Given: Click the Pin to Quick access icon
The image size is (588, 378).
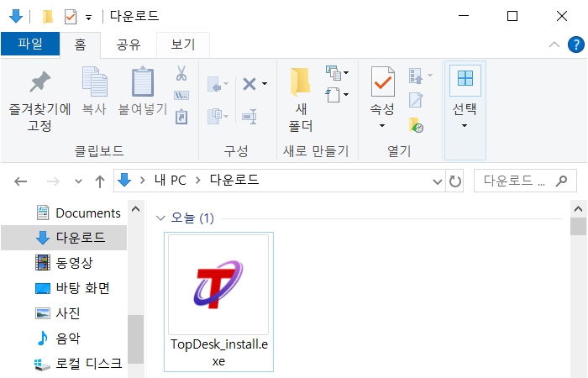Looking at the screenshot, I should (39, 81).
